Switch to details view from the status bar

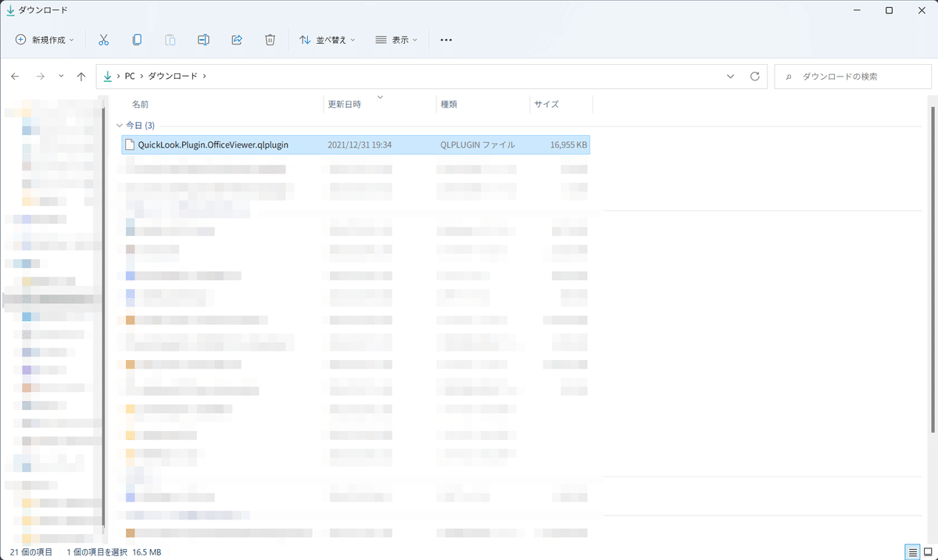click(x=911, y=551)
